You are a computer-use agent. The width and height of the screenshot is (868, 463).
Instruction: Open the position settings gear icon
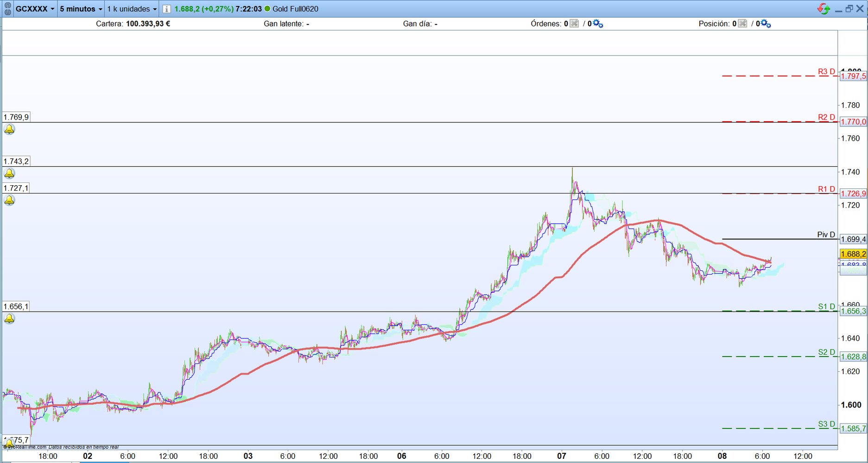pyautogui.click(x=766, y=24)
